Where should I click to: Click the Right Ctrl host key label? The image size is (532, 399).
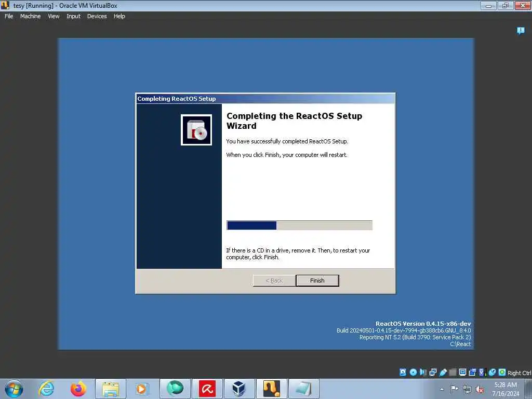pyautogui.click(x=519, y=373)
